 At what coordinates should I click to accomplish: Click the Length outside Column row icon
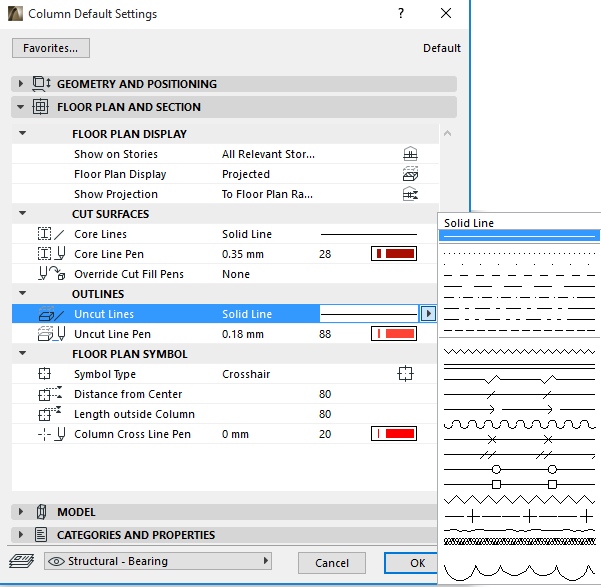[x=50, y=414]
